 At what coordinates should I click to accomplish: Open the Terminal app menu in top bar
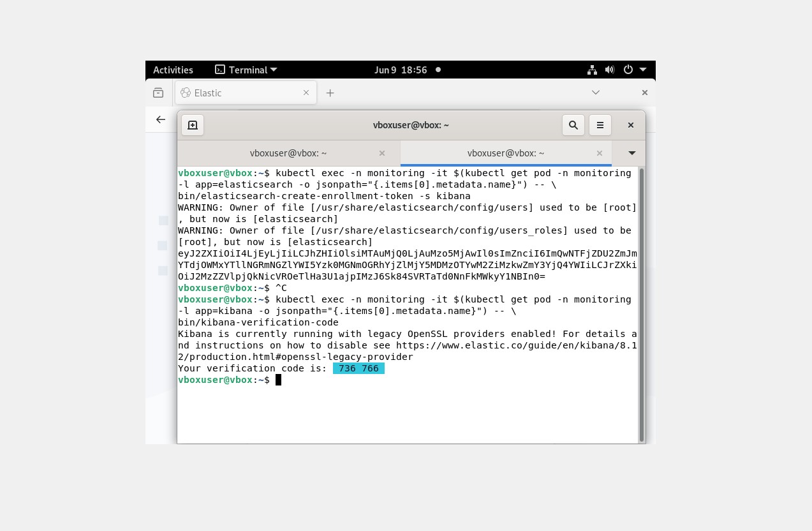click(x=246, y=70)
